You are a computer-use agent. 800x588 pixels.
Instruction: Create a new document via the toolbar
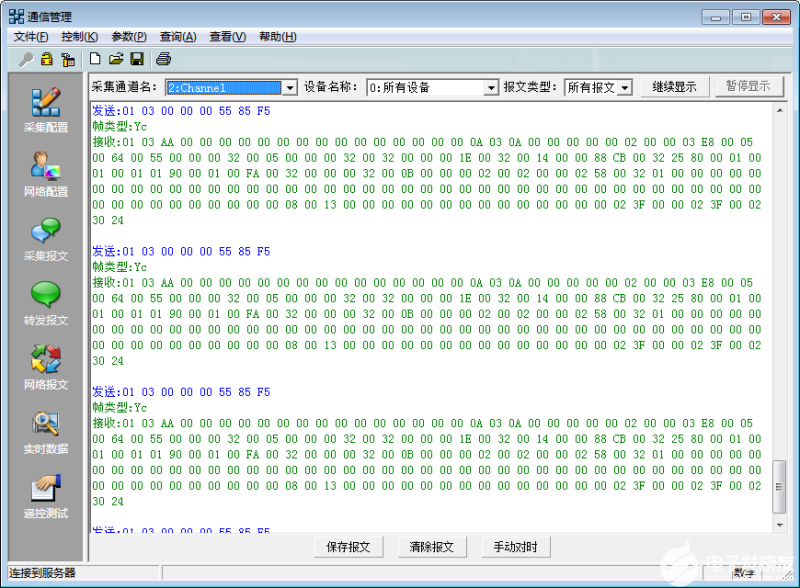[x=94, y=59]
